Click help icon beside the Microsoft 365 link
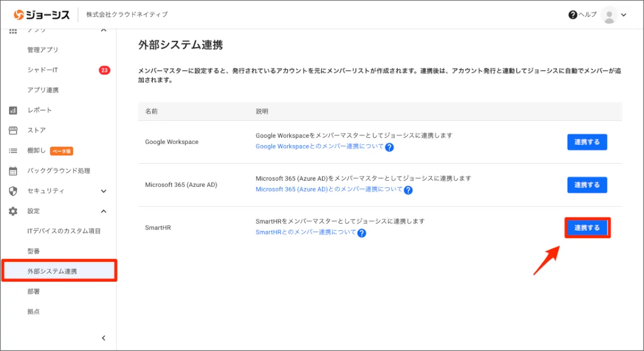 pos(408,190)
